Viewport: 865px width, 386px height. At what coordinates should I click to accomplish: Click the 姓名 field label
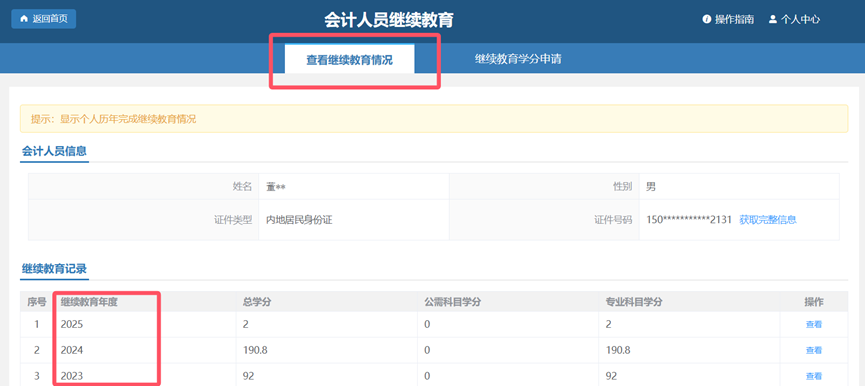(x=242, y=187)
